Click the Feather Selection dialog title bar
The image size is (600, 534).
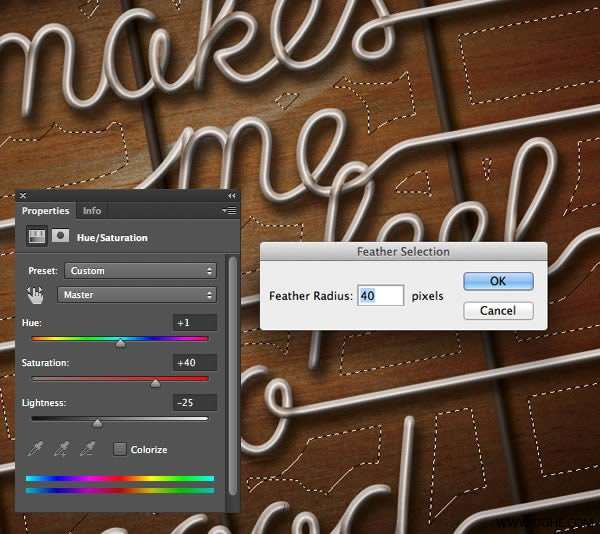coord(403,252)
